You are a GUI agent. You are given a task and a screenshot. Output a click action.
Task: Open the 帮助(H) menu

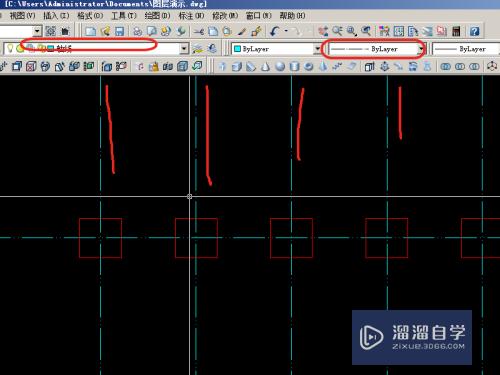(x=292, y=15)
